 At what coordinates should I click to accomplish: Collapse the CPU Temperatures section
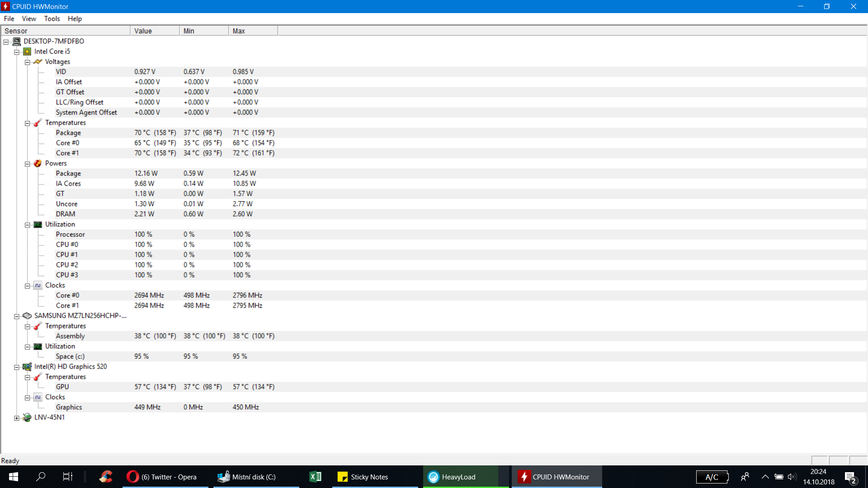click(28, 123)
